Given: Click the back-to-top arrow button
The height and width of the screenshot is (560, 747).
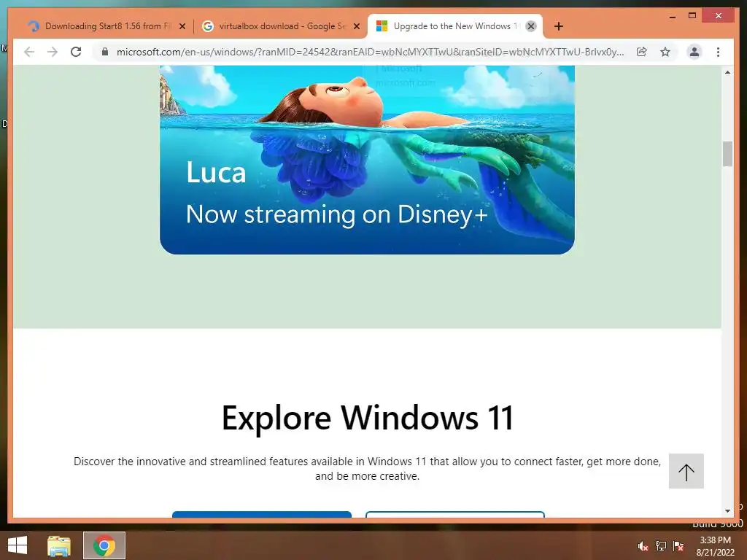Looking at the screenshot, I should [686, 471].
